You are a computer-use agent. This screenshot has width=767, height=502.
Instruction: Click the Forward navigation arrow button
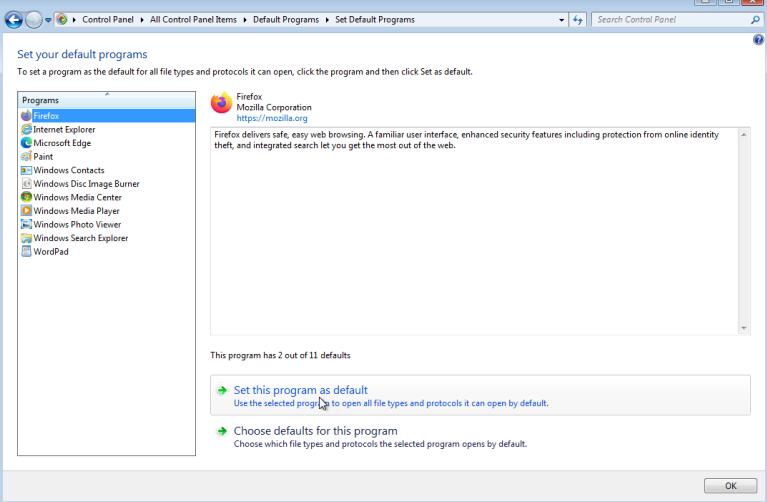pos(34,20)
